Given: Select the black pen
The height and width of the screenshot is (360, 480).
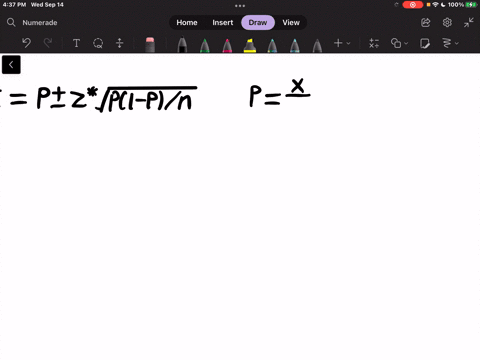Looking at the screenshot, I should pyautogui.click(x=182, y=45).
